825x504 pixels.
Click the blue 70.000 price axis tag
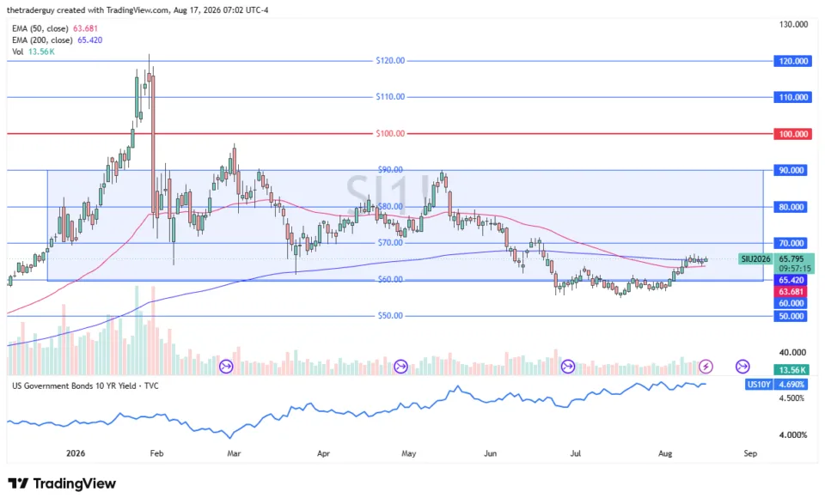tap(791, 243)
